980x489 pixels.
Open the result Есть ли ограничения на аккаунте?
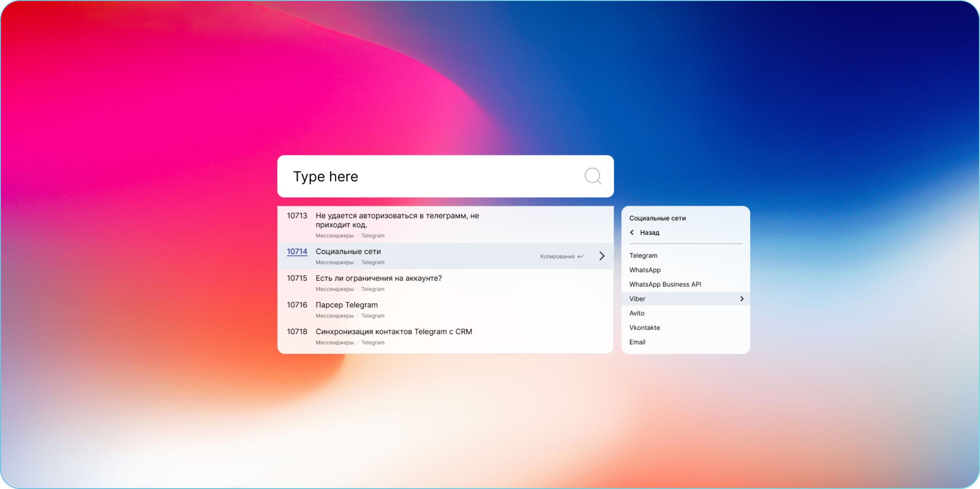(379, 278)
